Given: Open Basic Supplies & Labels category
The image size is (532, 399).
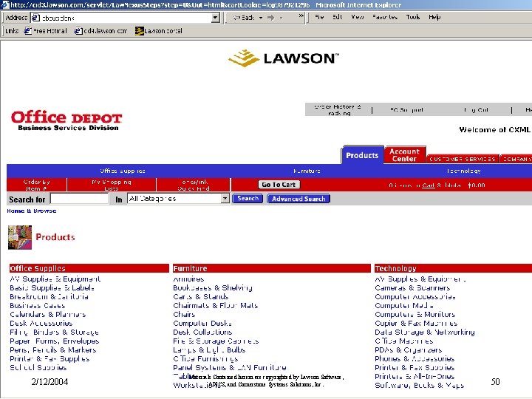Looking at the screenshot, I should [x=52, y=287].
